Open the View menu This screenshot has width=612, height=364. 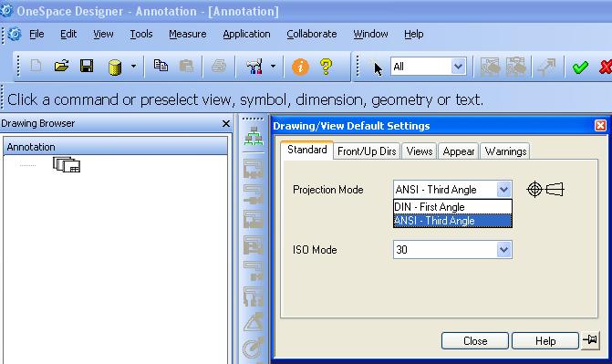[x=103, y=35]
